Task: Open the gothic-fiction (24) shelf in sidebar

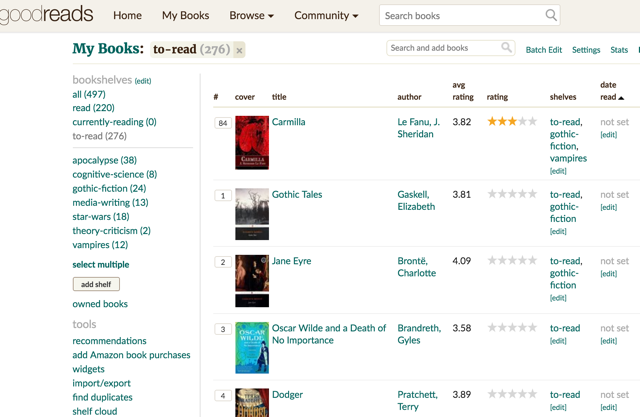Action: point(109,188)
